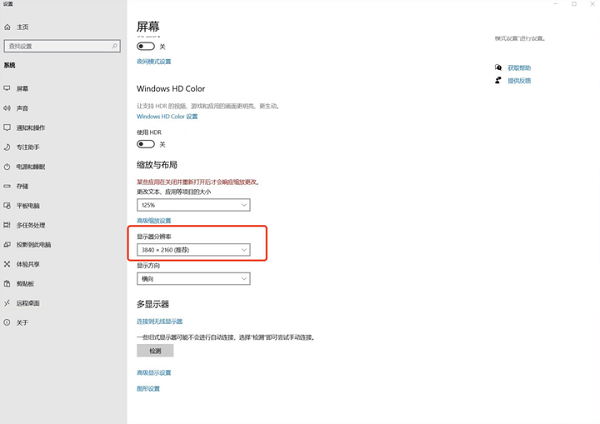Open 电源和睡眠 via power icon
Image resolution: width=600 pixels, height=424 pixels.
pos(7,166)
